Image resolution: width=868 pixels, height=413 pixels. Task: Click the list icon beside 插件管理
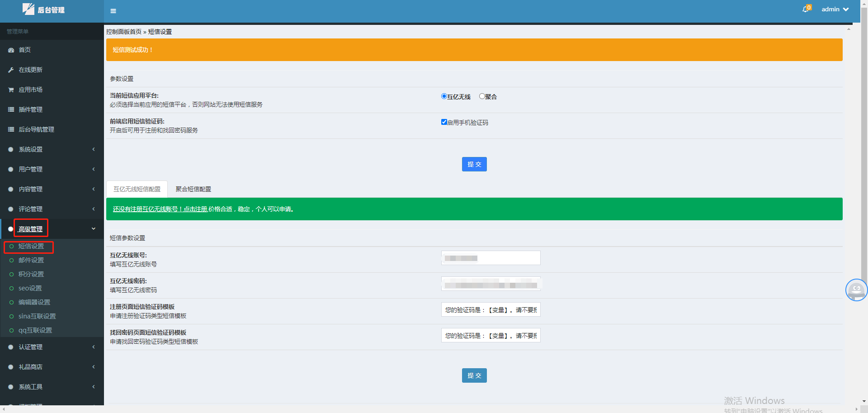tap(11, 109)
